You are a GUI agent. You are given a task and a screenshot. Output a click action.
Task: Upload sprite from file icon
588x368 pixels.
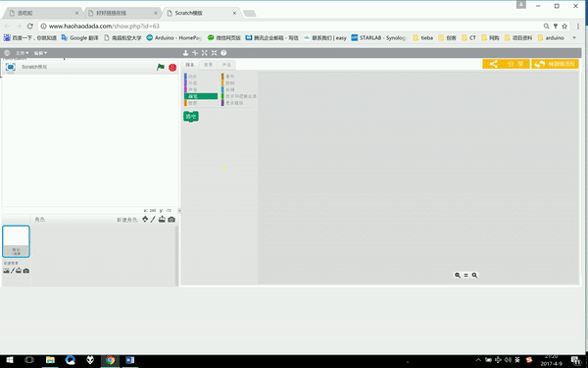[x=162, y=219]
